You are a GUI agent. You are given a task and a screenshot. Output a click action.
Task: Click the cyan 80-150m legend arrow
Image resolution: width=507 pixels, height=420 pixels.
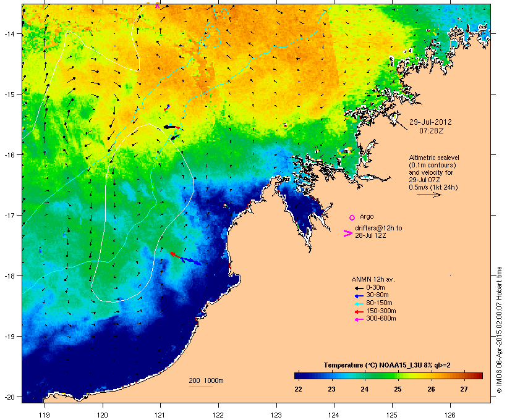pos(359,304)
